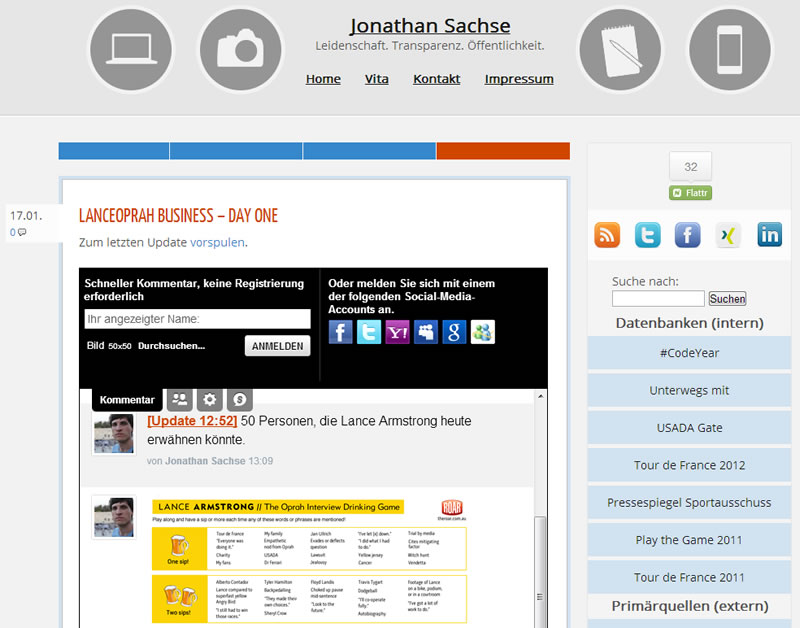The image size is (800, 628).
Task: Open LANCEOPRAH BUSINESS – DAY ONE post title
Action: 179,216
